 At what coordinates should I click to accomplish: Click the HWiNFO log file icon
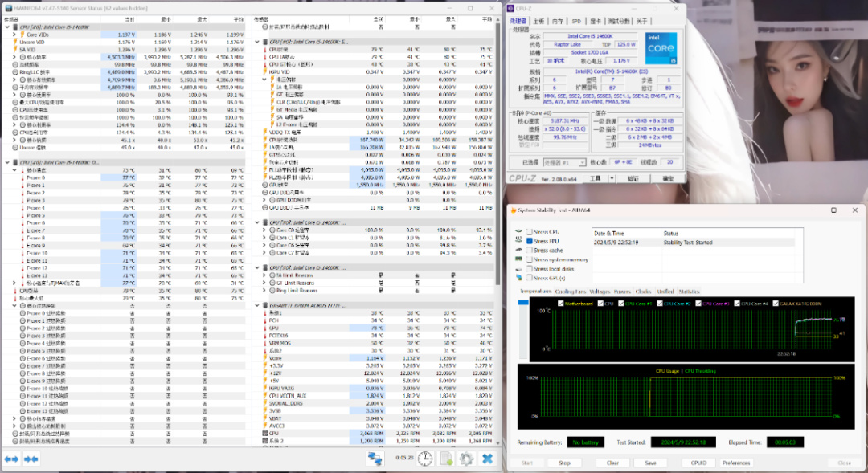[x=444, y=459]
